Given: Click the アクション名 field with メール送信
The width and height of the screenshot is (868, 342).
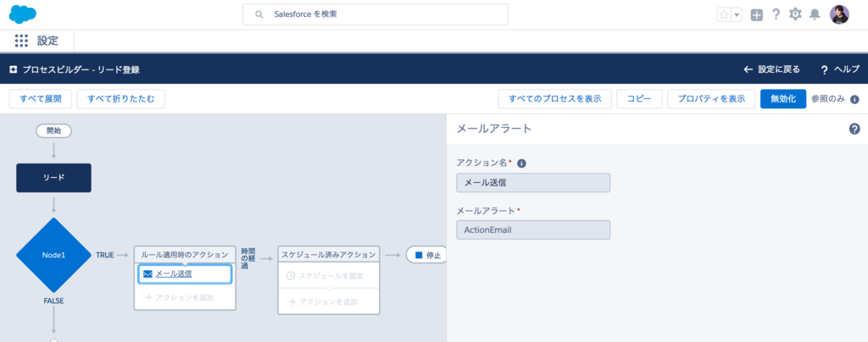Looking at the screenshot, I should click(x=533, y=183).
